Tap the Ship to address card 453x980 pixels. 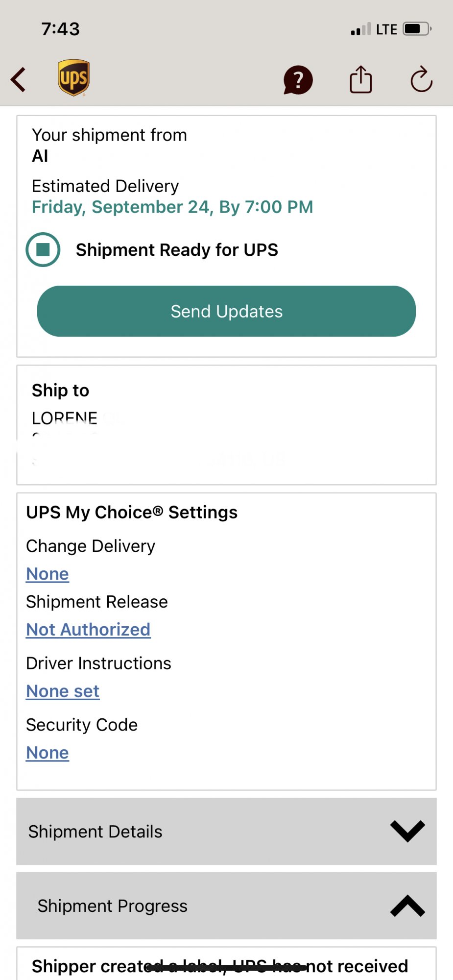[x=226, y=425]
